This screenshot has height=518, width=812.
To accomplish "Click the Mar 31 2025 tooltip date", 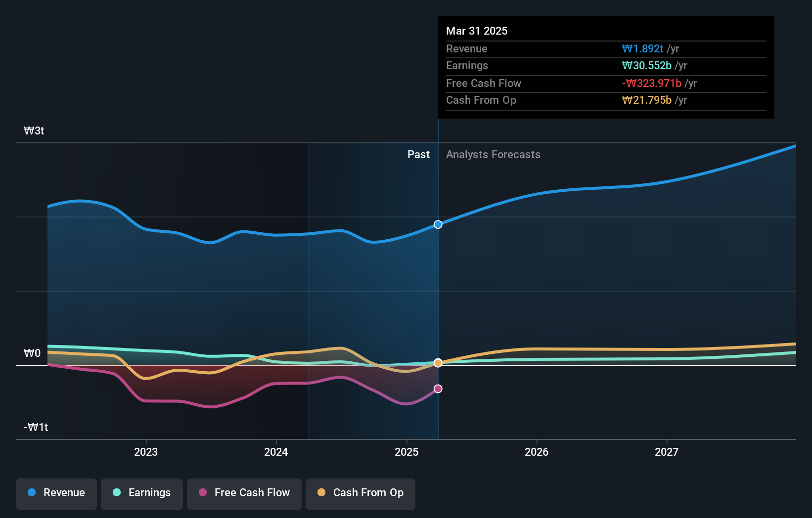I will pyautogui.click(x=477, y=31).
